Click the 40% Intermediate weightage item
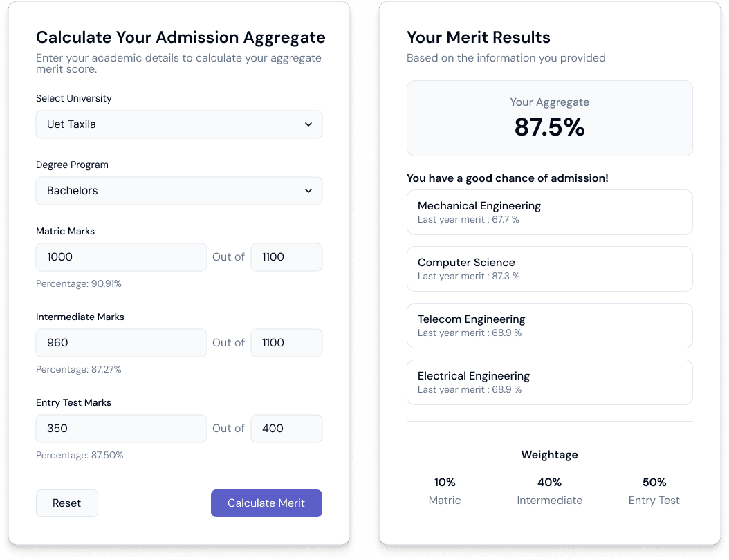The image size is (729, 560). (x=549, y=491)
